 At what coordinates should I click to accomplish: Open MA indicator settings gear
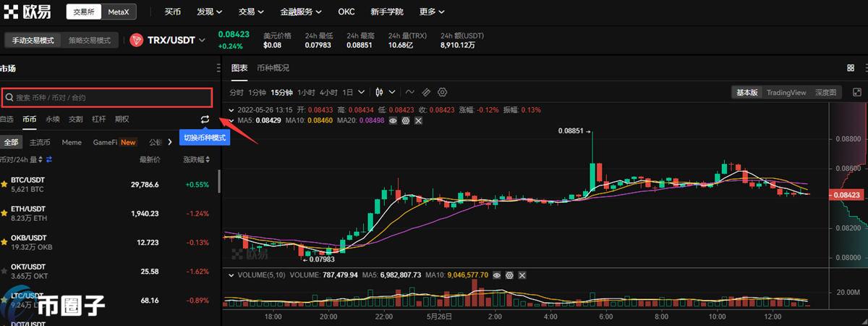[406, 120]
